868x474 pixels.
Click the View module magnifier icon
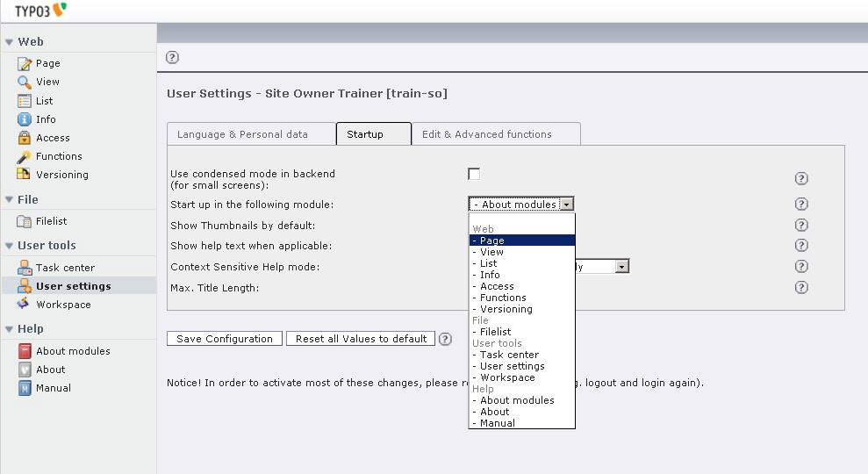pyautogui.click(x=25, y=82)
